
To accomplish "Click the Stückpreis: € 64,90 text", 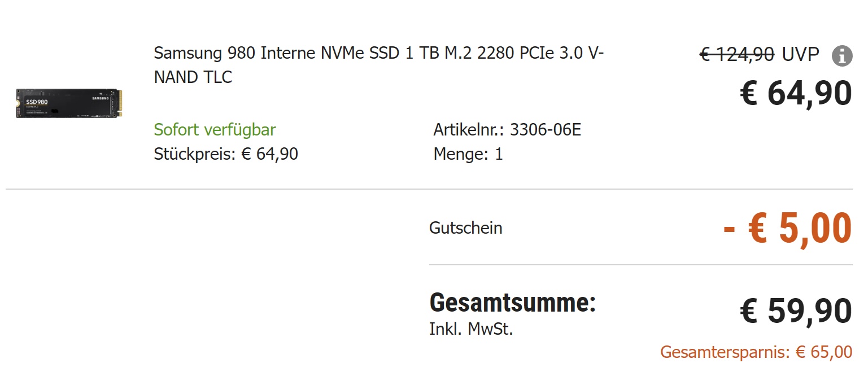I will (x=226, y=154).
